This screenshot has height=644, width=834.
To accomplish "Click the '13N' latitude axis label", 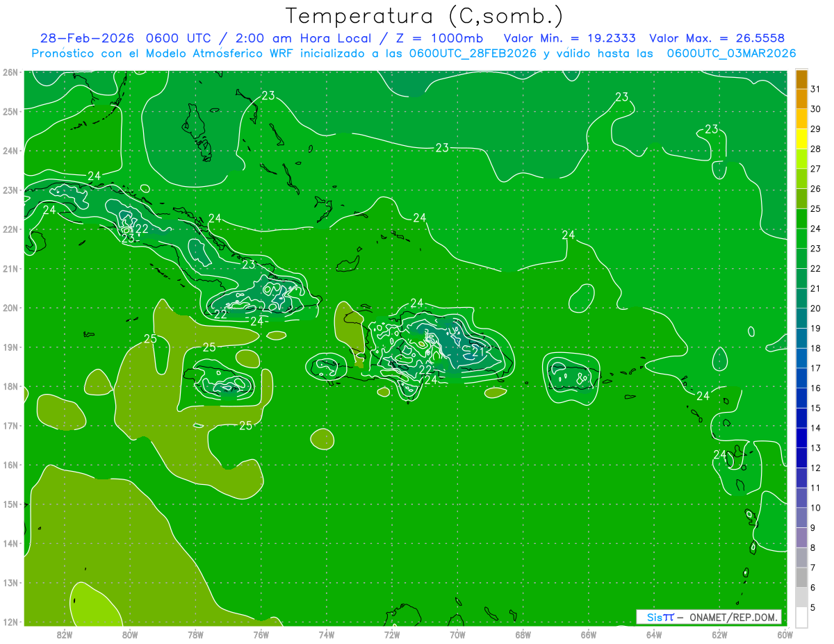I will coord(10,583).
